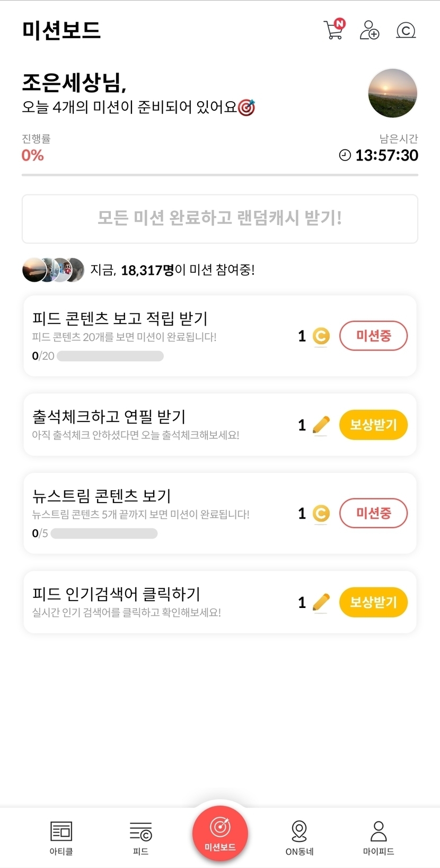Tap the participant avatars group
This screenshot has height=868, width=440.
pyautogui.click(x=54, y=270)
